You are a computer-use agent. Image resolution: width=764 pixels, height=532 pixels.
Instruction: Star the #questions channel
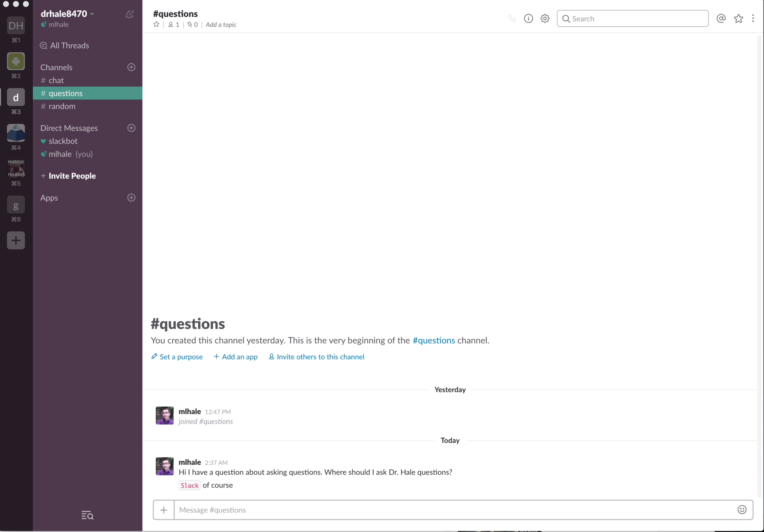pos(157,24)
